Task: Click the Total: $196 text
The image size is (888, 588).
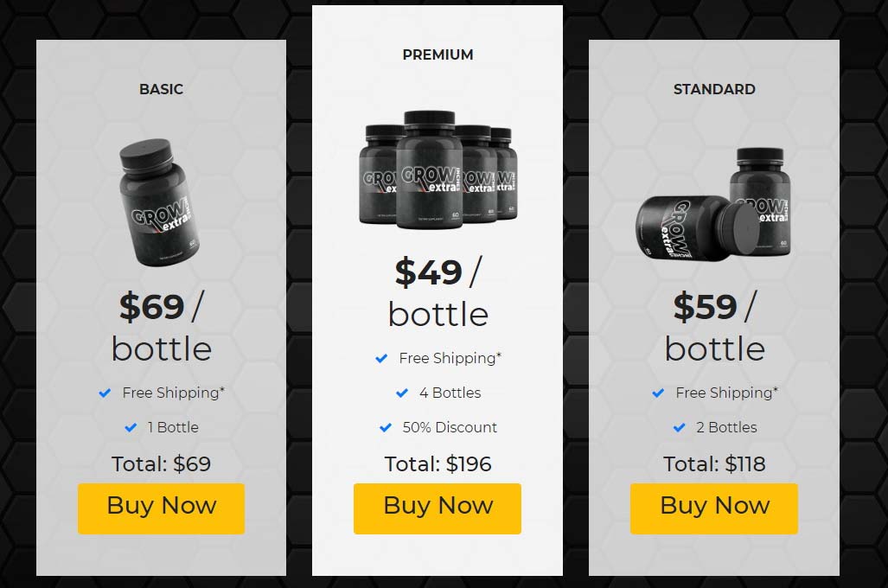Action: click(438, 464)
